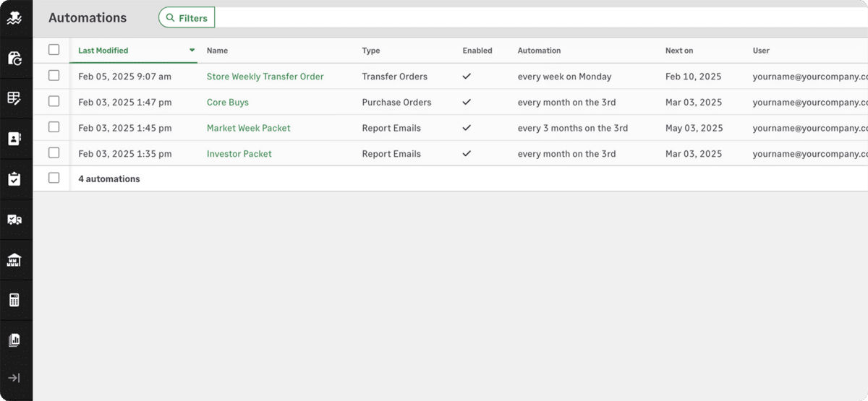Sort by the Next on column header

click(x=679, y=51)
